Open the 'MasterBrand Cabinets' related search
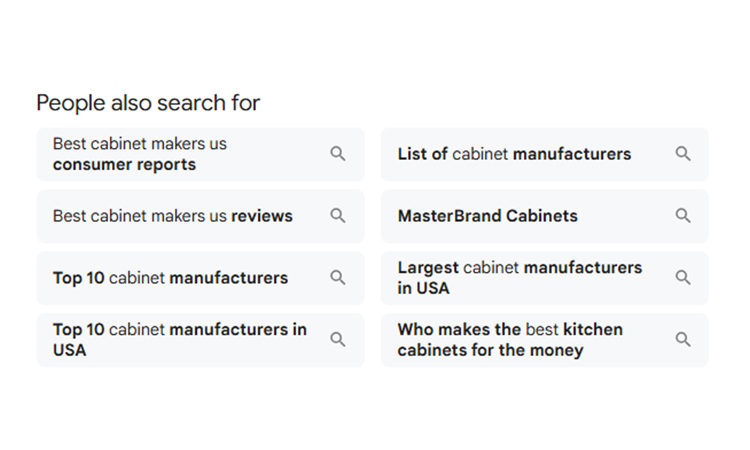 click(488, 216)
